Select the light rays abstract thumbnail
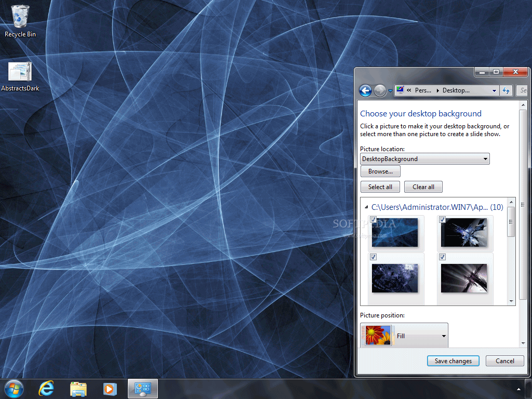The image size is (532, 399). pos(464,278)
